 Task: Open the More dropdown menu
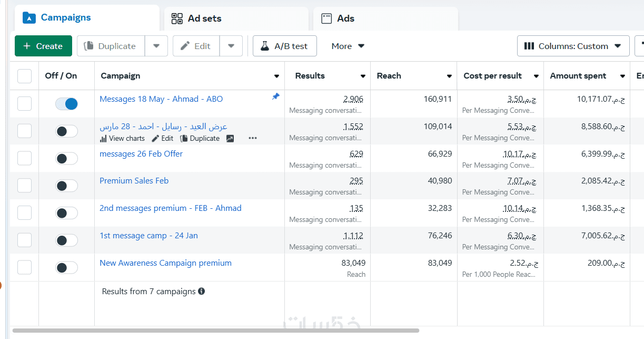[348, 46]
